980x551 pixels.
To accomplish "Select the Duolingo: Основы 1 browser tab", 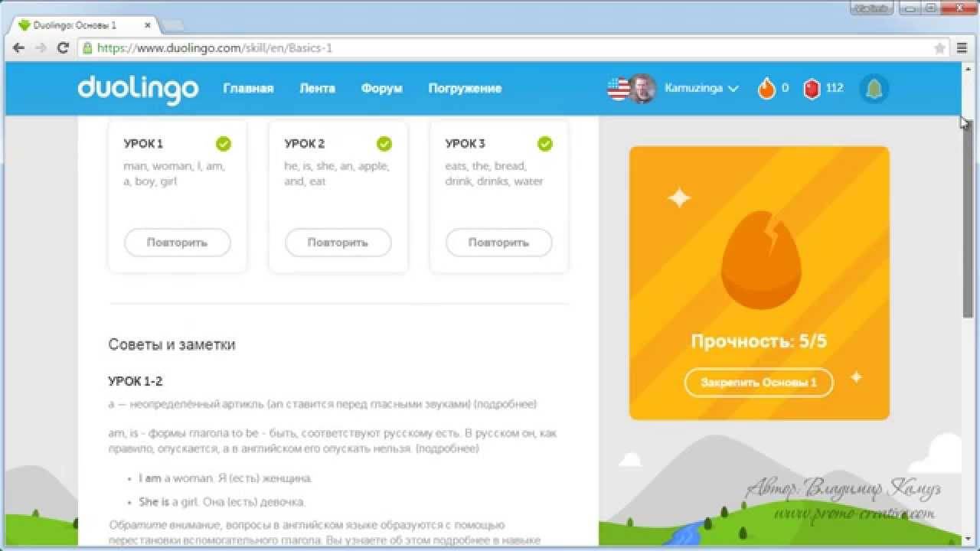I will click(x=84, y=25).
